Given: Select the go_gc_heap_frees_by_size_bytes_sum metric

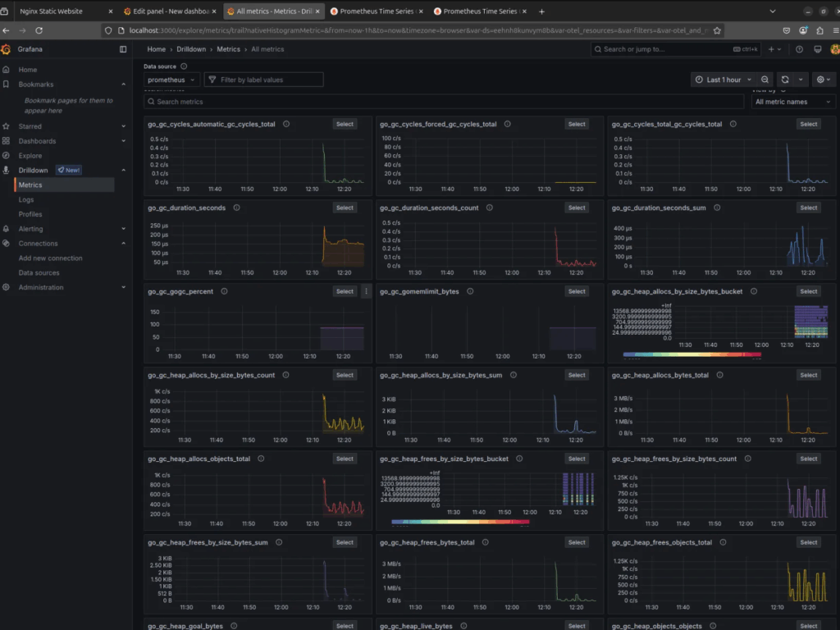Looking at the screenshot, I should (x=345, y=542).
